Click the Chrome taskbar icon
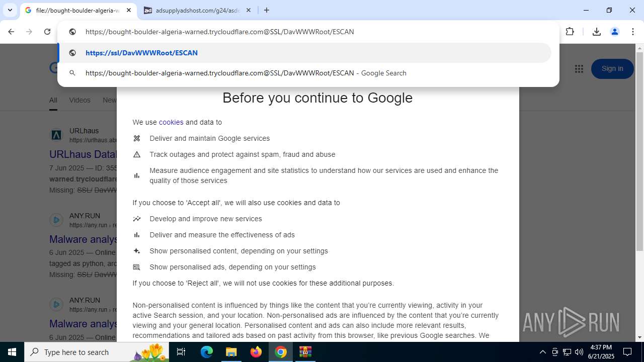644x362 pixels. tap(281, 352)
